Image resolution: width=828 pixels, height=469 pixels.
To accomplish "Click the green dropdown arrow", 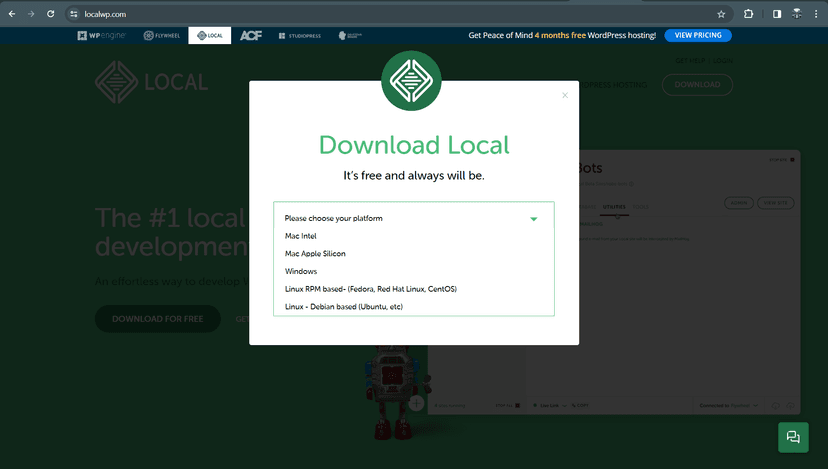I will pyautogui.click(x=533, y=219).
